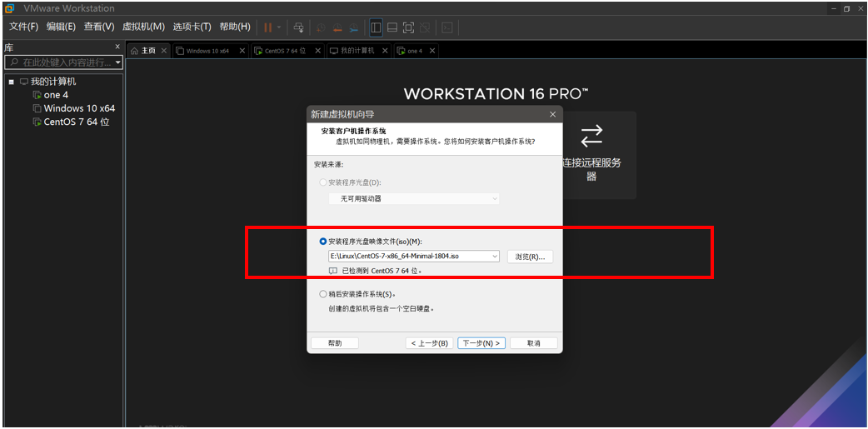Select Windows 10 x64 in the library tree

coord(79,108)
